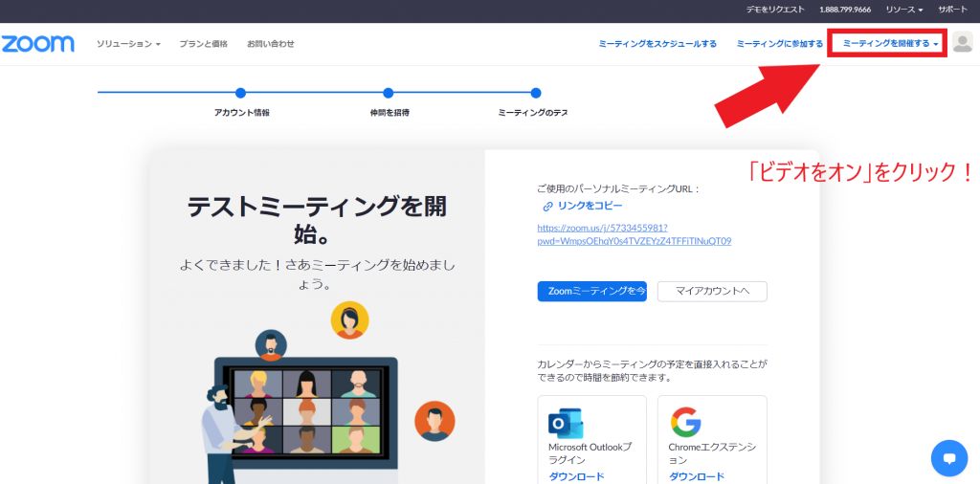
Task: Select the ミーティングのテス step dot
Action: (x=536, y=93)
